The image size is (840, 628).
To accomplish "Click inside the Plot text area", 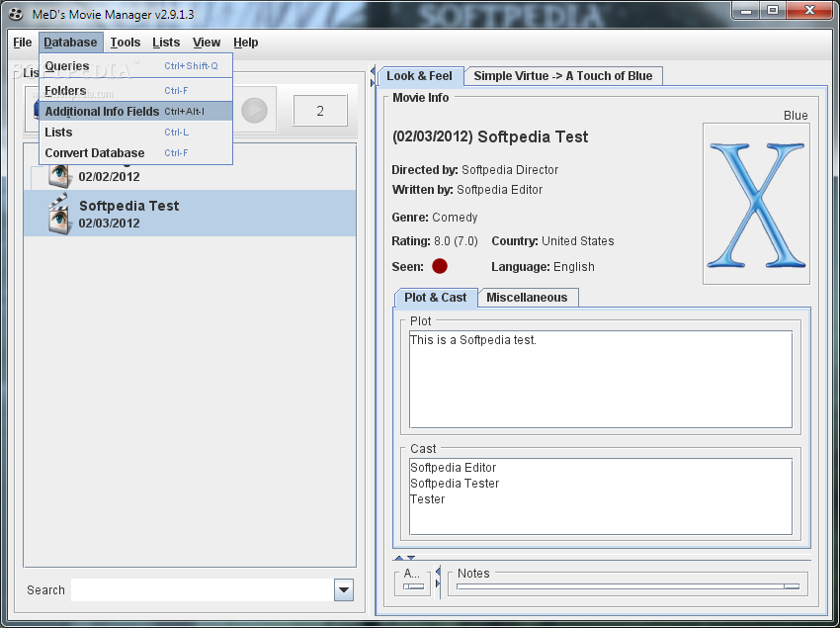I will point(601,379).
